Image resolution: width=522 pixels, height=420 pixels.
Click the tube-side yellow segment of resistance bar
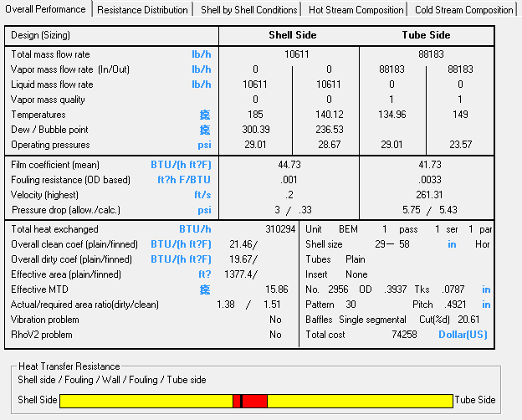[x=360, y=401]
